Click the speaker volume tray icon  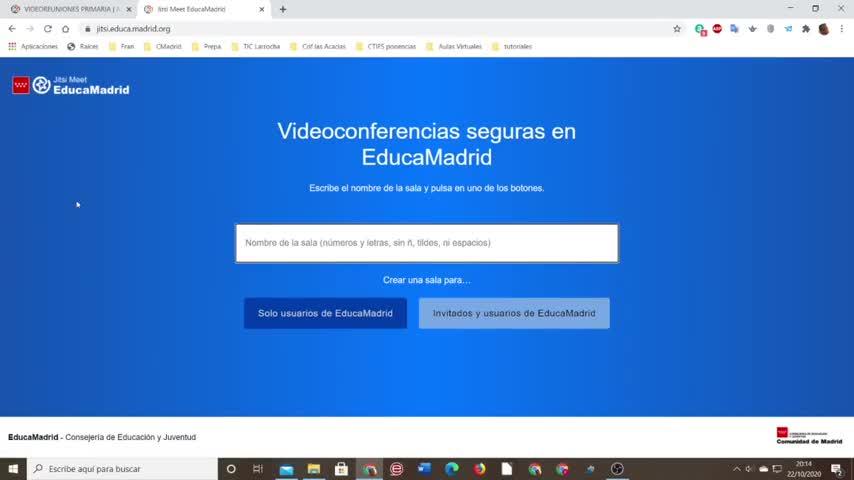coord(749,469)
